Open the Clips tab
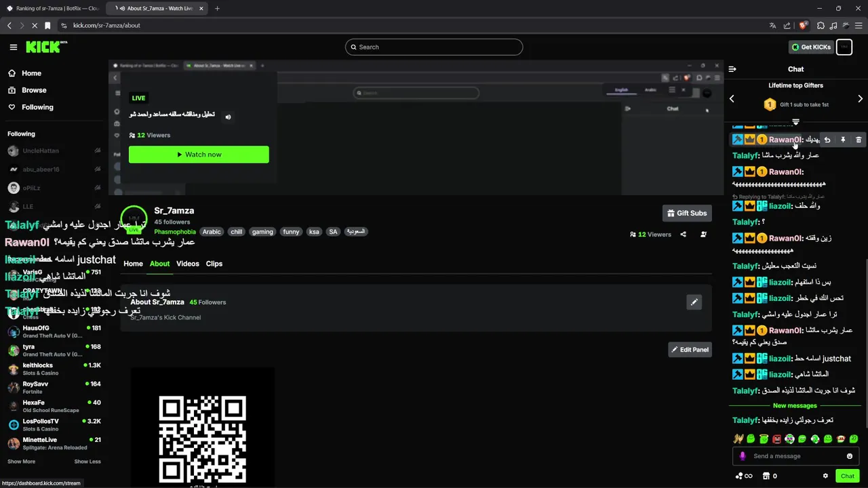This screenshot has height=488, width=868. pyautogui.click(x=214, y=264)
